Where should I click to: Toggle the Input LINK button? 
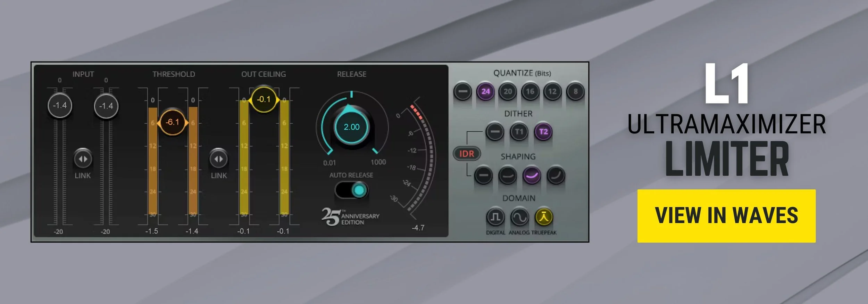tap(83, 159)
